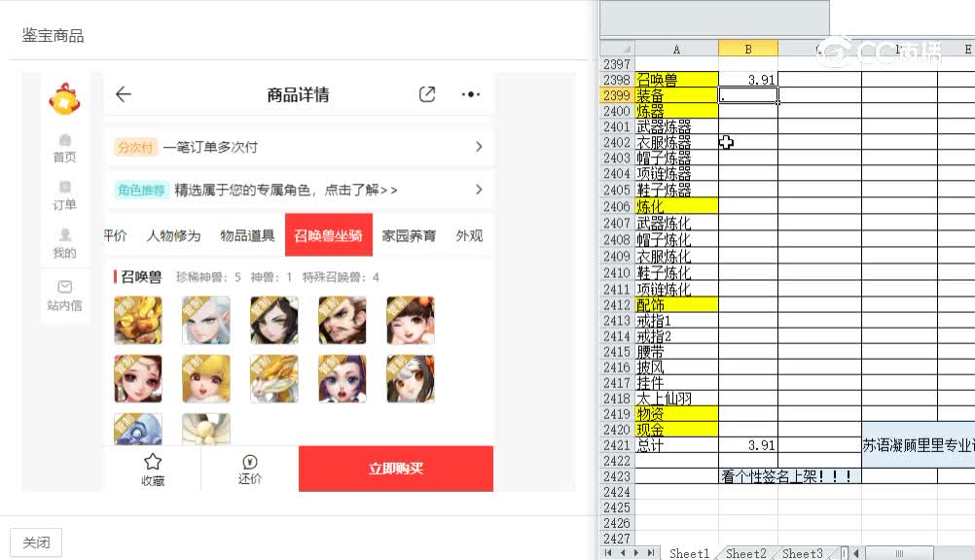Click the 腰带 cell in row 2414
The height and width of the screenshot is (560, 975).
676,352
